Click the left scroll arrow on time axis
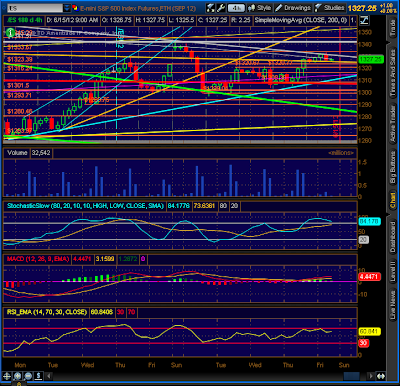The width and height of the screenshot is (400, 386). (49, 376)
